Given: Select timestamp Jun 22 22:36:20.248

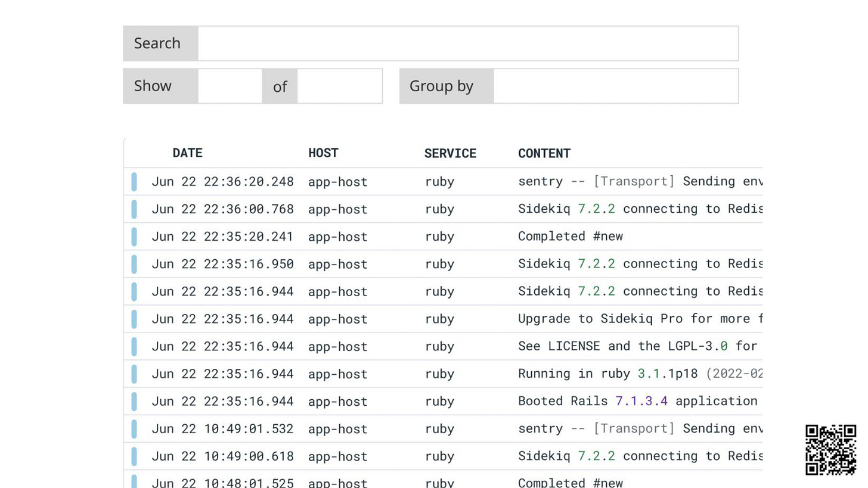Looking at the screenshot, I should tap(222, 182).
